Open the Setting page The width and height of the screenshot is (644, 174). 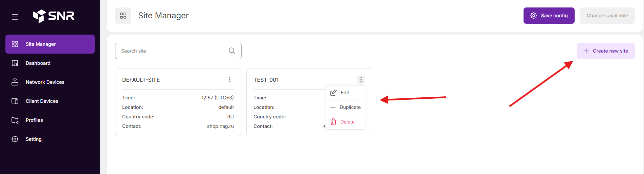34,139
